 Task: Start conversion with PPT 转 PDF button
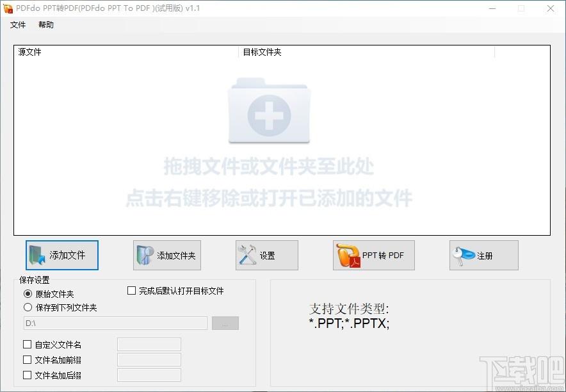point(374,255)
